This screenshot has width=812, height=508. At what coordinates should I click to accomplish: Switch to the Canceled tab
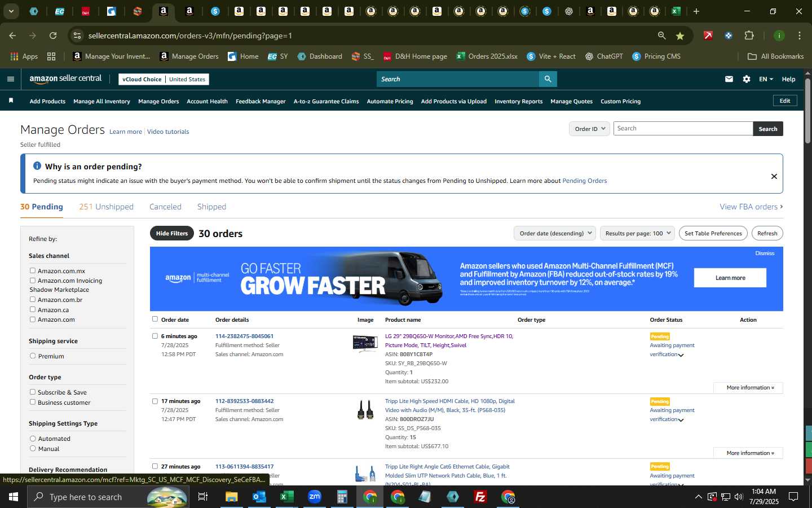point(165,207)
